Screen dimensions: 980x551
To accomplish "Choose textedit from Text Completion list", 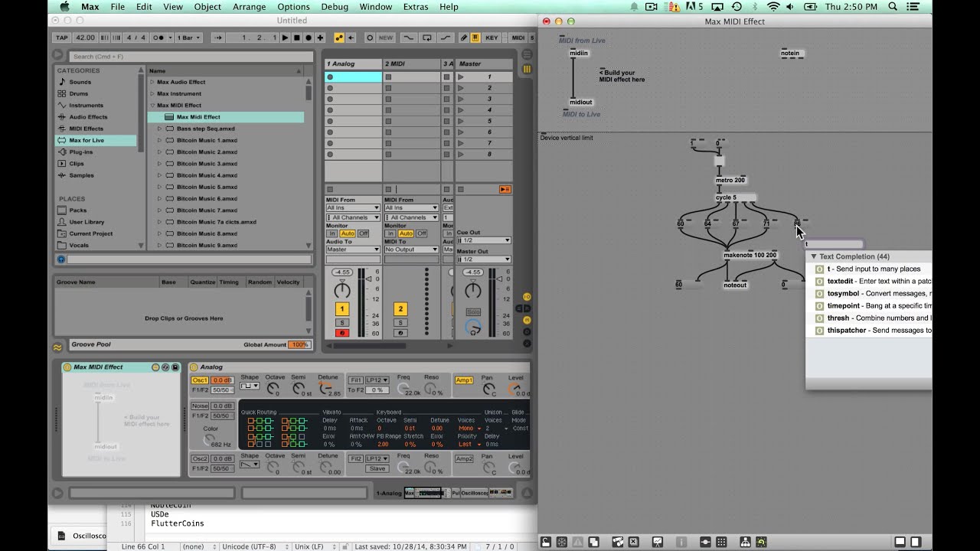I will point(874,281).
